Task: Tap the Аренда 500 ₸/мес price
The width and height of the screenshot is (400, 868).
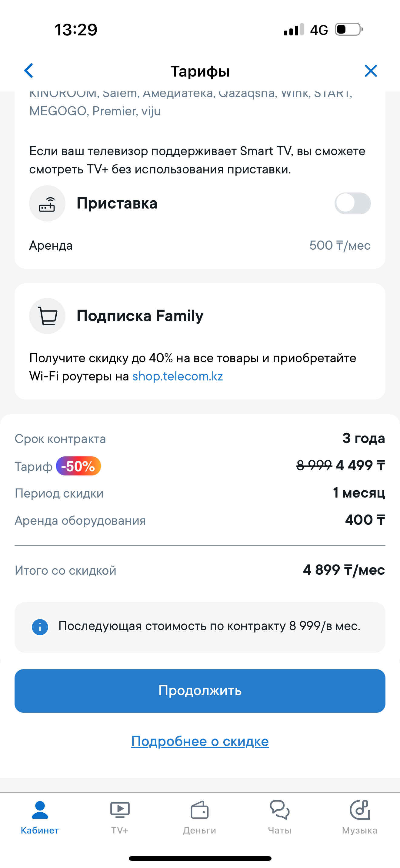Action: [x=340, y=245]
